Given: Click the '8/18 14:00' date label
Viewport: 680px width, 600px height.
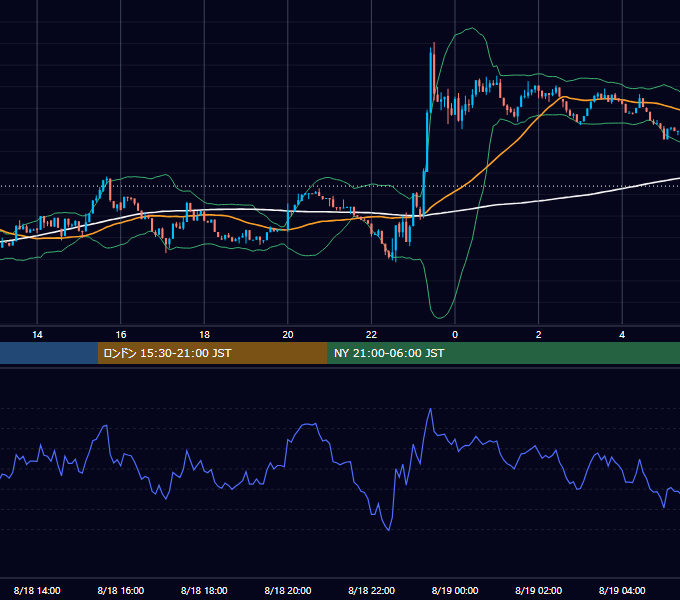Looking at the screenshot, I should point(37,590).
